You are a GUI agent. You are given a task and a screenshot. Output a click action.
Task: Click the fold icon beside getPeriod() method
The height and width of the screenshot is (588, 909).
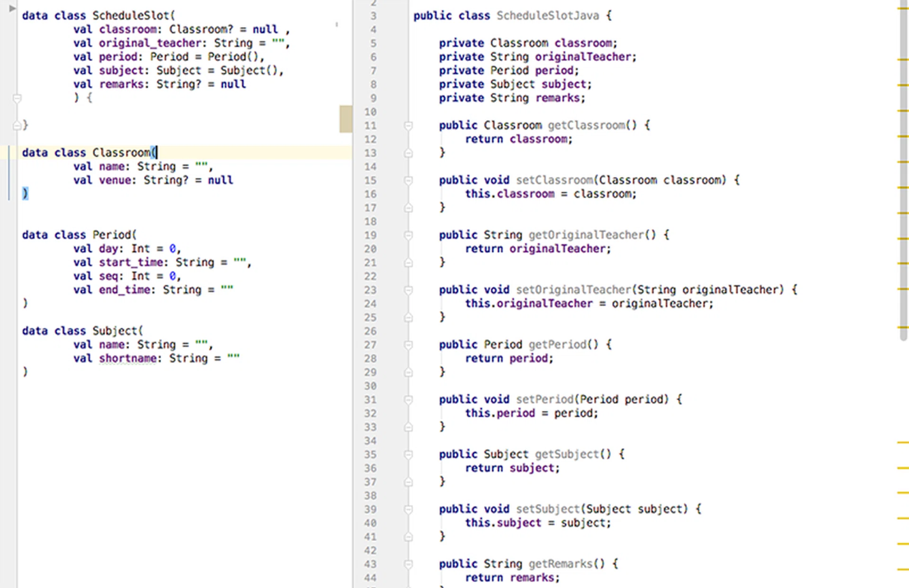coord(408,345)
